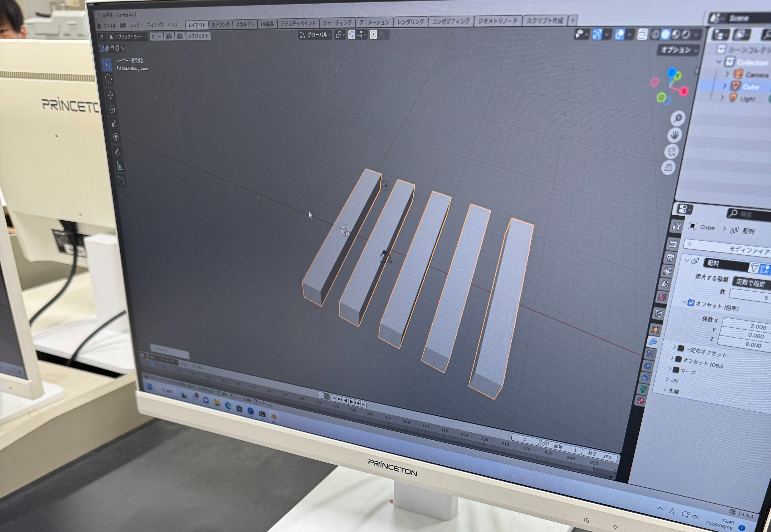The height and width of the screenshot is (532, 771).
Task: Switch to the モデリング workspace tab
Action: click(221, 25)
